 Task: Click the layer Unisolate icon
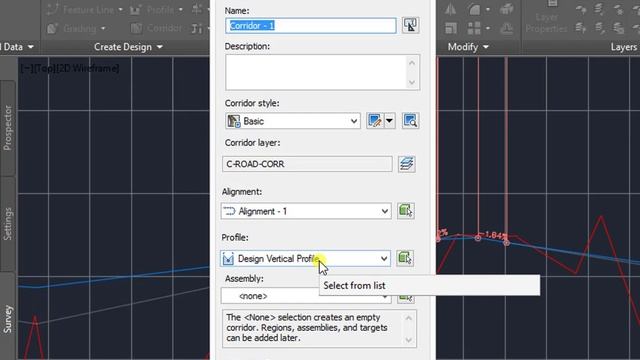click(599, 28)
